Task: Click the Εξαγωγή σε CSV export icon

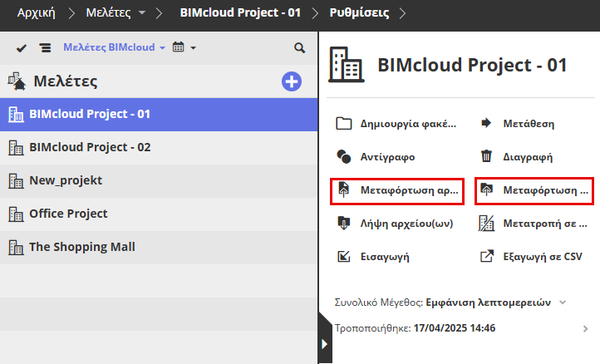Action: [487, 256]
